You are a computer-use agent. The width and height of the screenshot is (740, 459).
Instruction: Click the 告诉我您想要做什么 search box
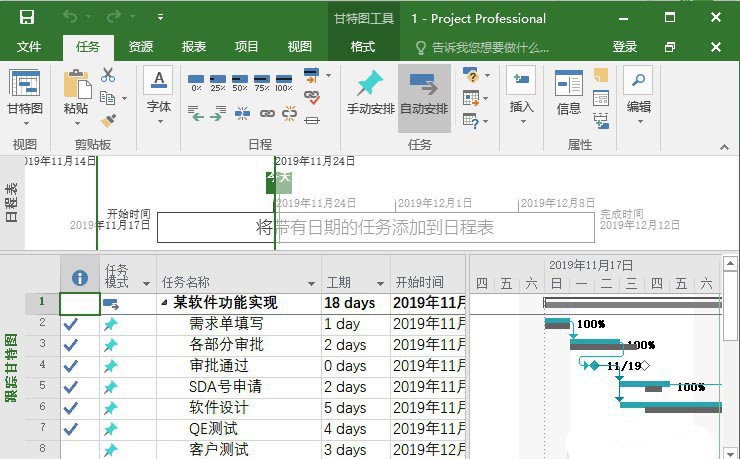coord(490,47)
